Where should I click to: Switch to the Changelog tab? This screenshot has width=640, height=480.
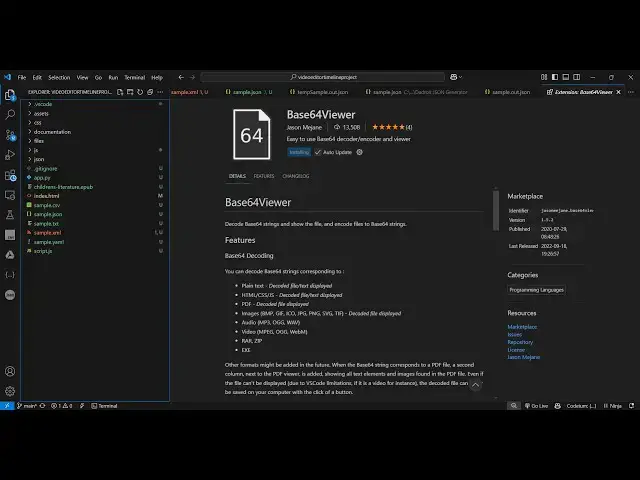point(296,176)
